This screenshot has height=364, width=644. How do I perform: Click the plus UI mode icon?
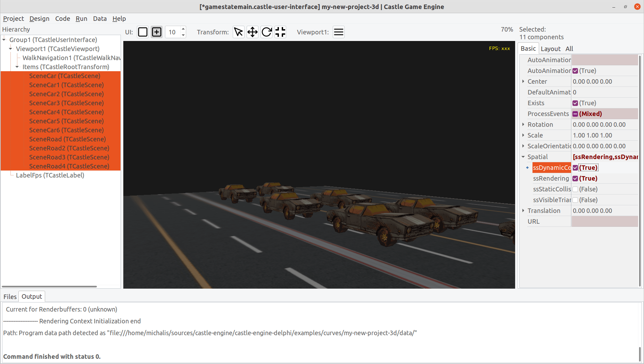(x=156, y=32)
